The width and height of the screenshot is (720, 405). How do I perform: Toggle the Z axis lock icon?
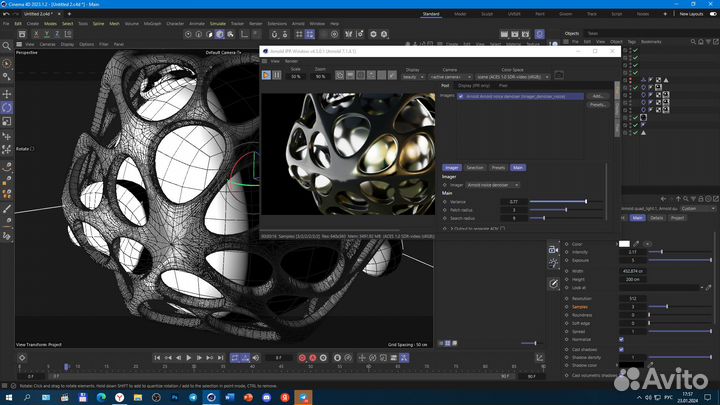[x=57, y=34]
